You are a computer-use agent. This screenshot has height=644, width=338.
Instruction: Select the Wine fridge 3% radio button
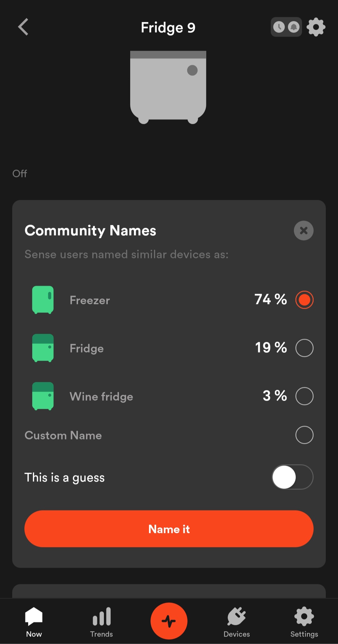point(304,396)
